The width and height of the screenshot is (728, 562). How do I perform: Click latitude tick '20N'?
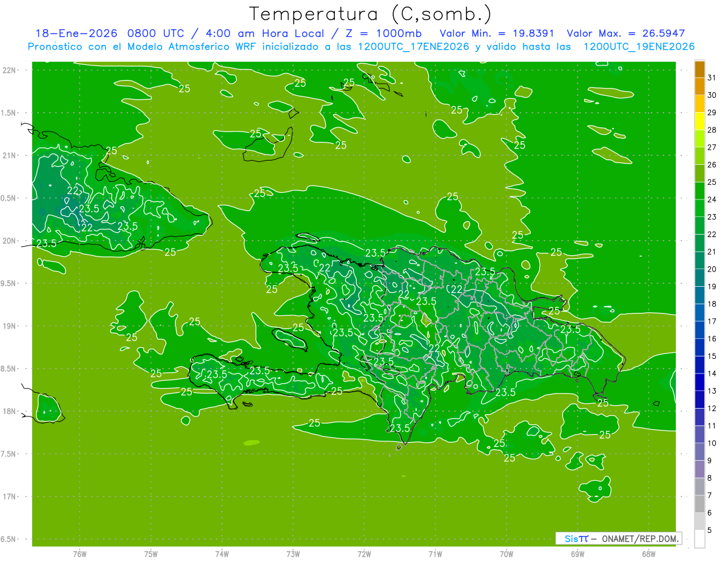click(x=10, y=241)
